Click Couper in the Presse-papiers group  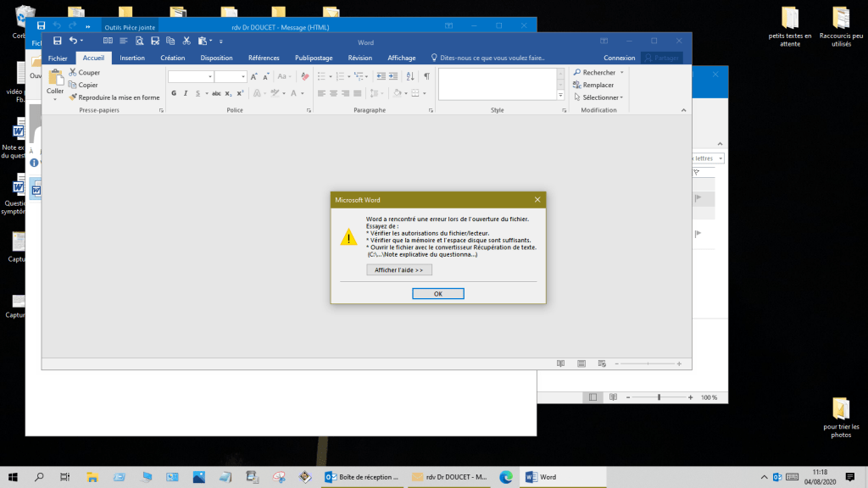[84, 73]
